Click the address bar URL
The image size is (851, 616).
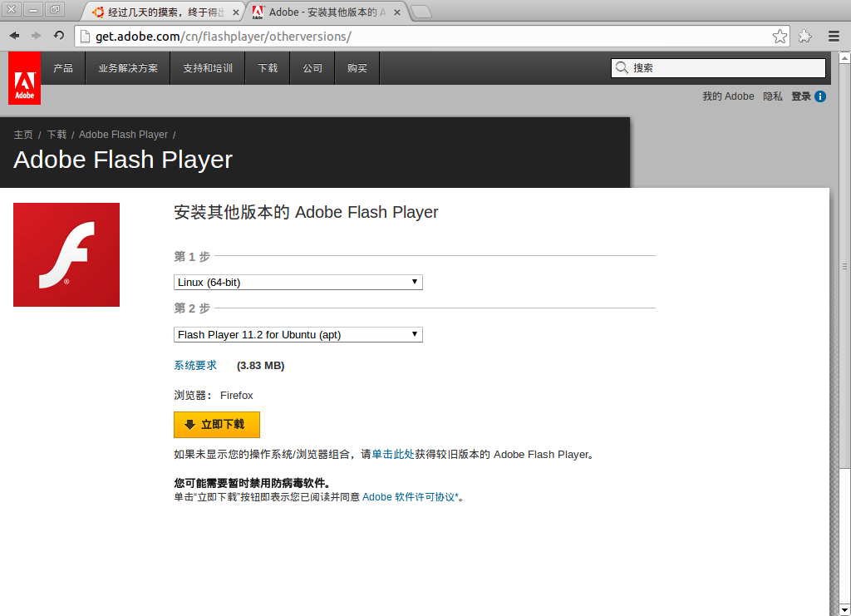tap(223, 37)
